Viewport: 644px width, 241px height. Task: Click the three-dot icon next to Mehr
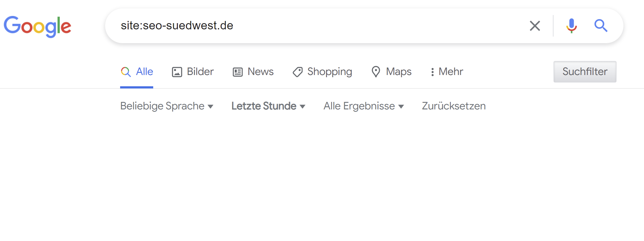(x=432, y=72)
